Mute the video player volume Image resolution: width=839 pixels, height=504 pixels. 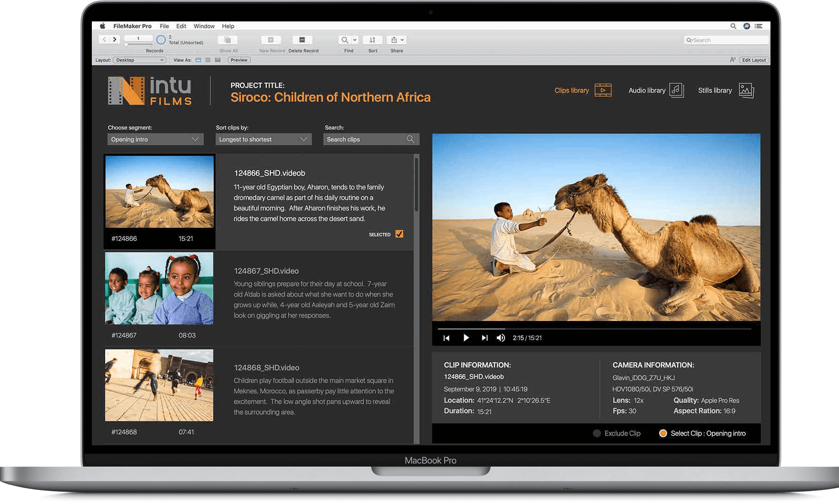(501, 338)
